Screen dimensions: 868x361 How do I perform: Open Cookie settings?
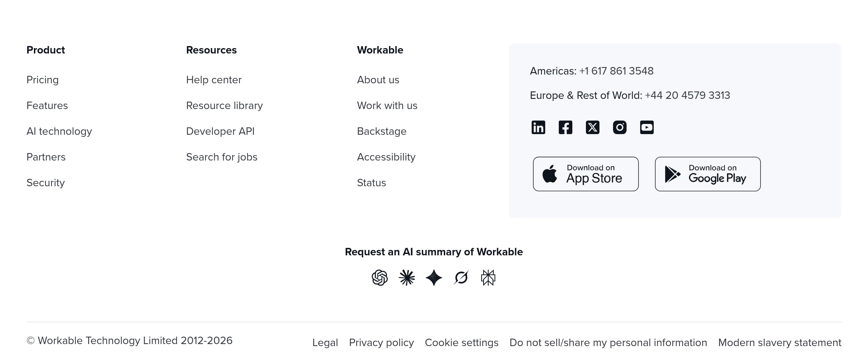(461, 343)
